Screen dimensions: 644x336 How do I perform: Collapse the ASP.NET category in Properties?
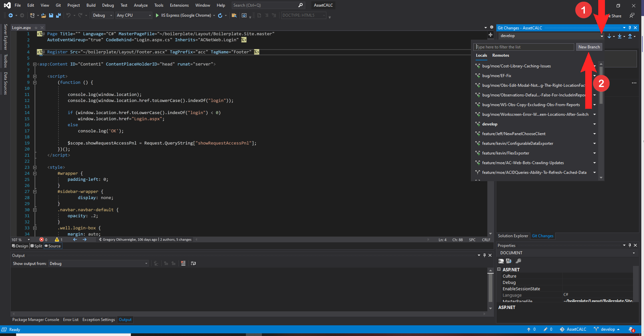click(x=499, y=269)
